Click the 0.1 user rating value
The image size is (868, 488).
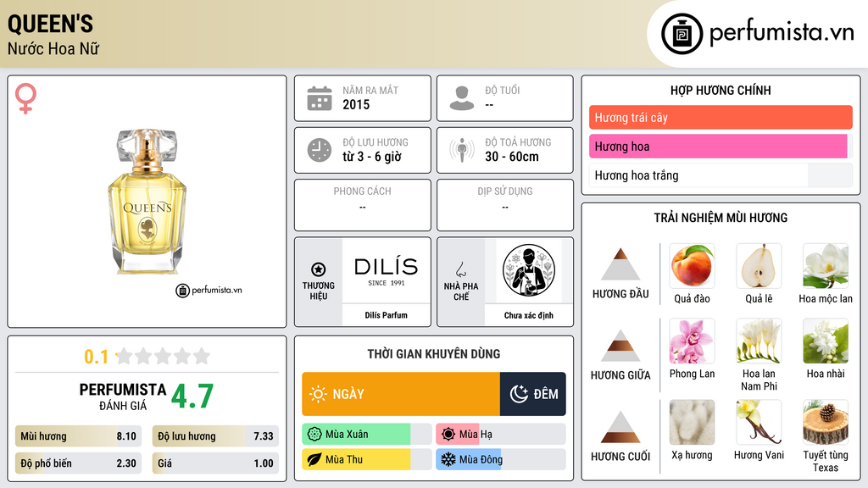96,357
